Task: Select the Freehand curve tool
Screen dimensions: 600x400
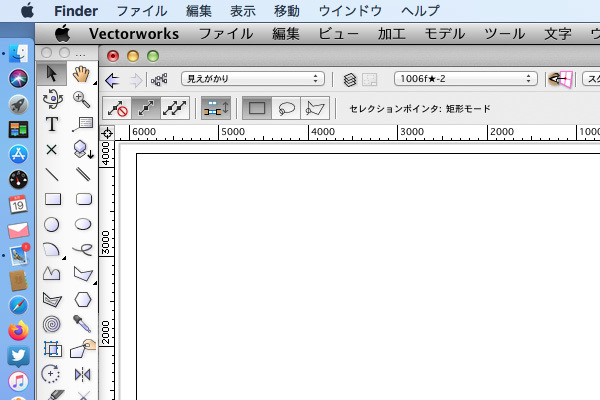Action: [x=83, y=250]
